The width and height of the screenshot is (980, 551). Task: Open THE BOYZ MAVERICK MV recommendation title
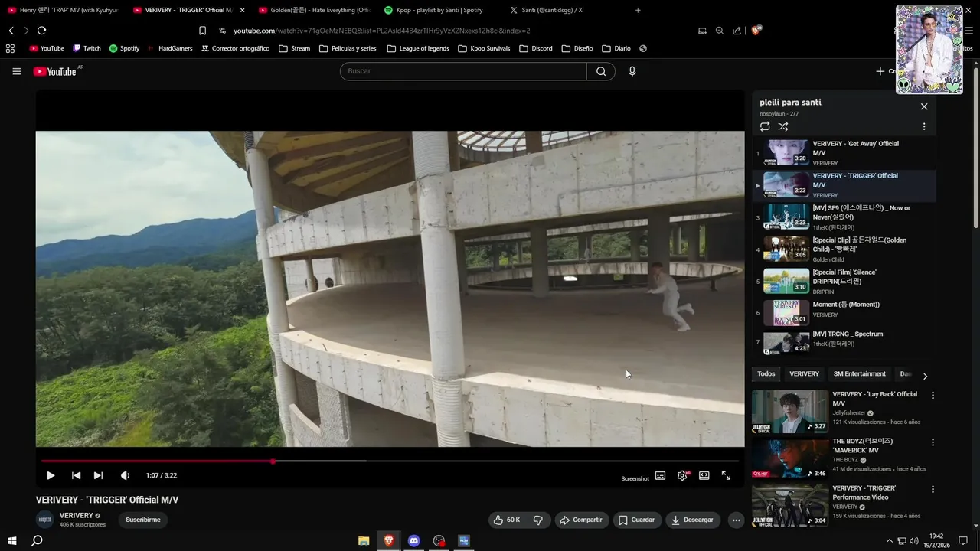click(x=863, y=445)
